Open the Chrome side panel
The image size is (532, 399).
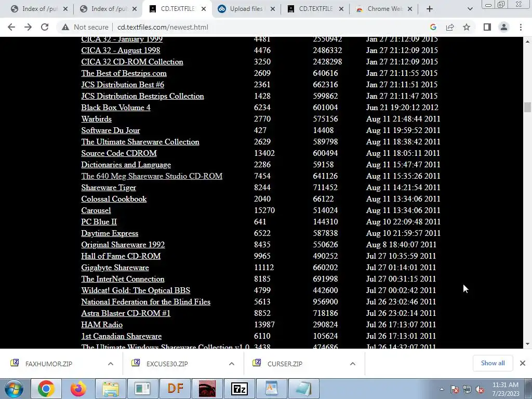[x=487, y=27]
